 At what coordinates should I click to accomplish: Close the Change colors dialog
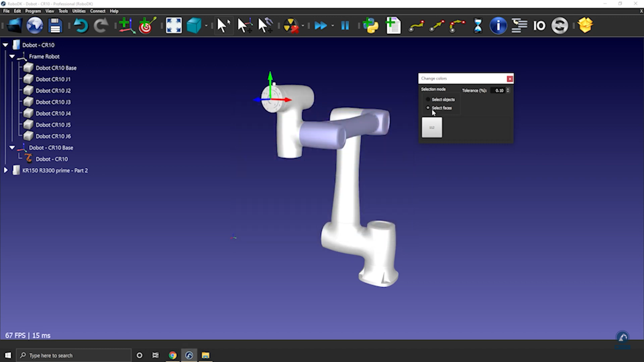point(509,79)
